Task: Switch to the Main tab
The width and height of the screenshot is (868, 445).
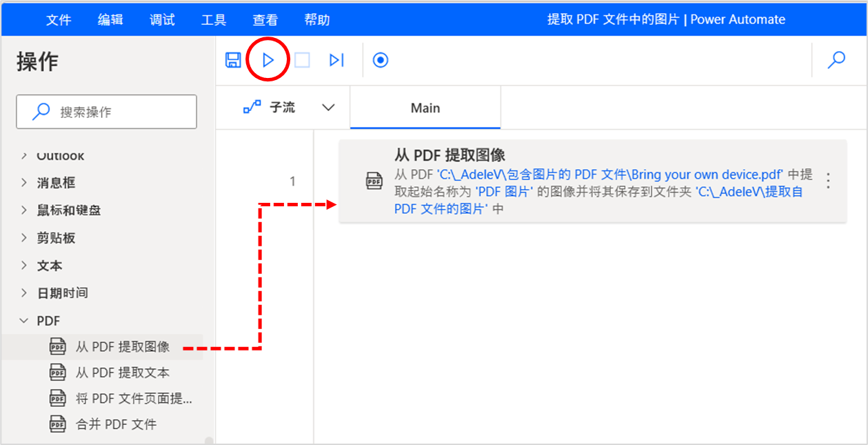Action: pos(425,108)
